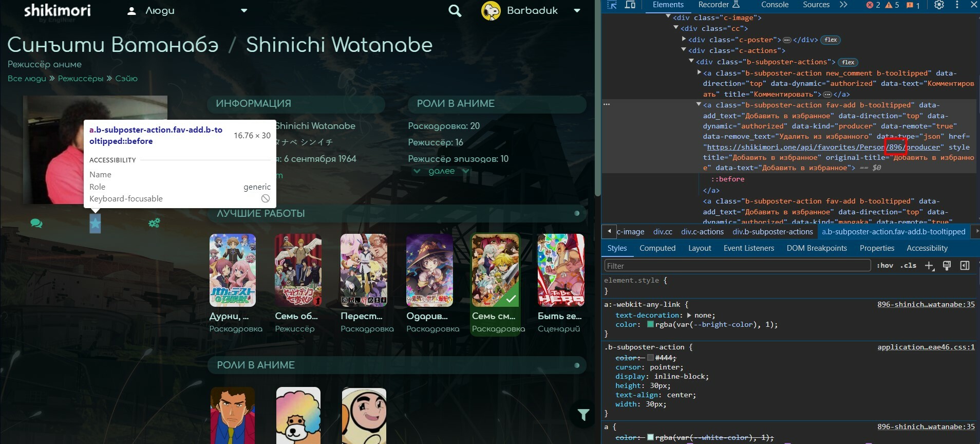This screenshot has height=444, width=980.
Task: Toggle the teal color swatch in a:-webkit-any-link
Action: [650, 324]
